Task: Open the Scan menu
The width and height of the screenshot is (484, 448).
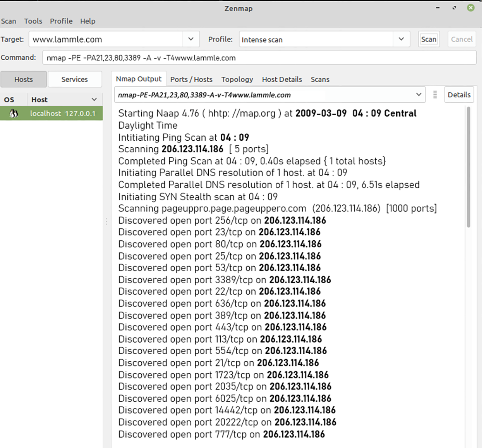Action: pos(9,21)
